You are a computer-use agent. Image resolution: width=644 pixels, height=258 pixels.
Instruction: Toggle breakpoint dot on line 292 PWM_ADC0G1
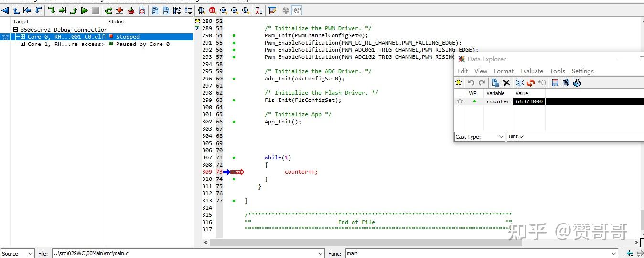pyautogui.click(x=234, y=50)
